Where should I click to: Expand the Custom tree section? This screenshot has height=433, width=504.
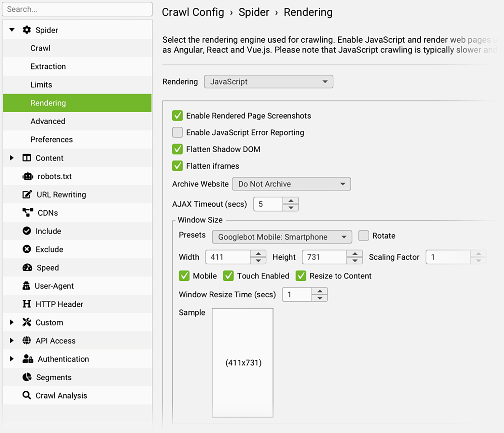(x=12, y=322)
